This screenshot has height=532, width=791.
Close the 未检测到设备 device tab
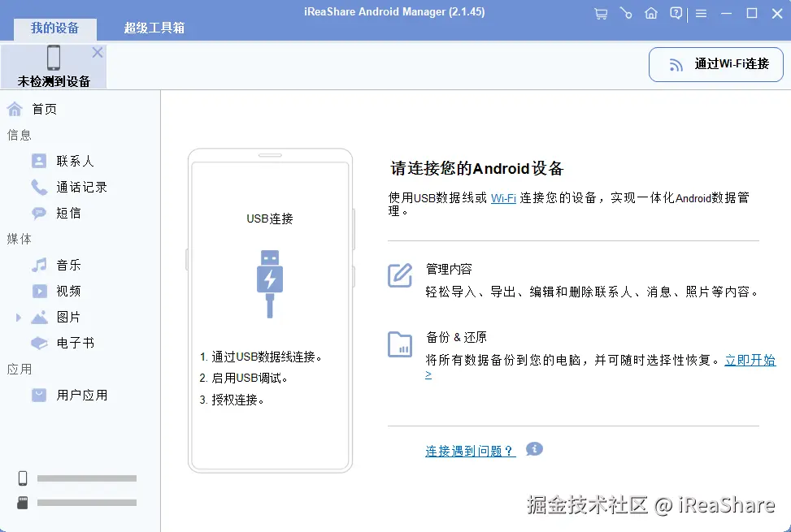tap(98, 53)
